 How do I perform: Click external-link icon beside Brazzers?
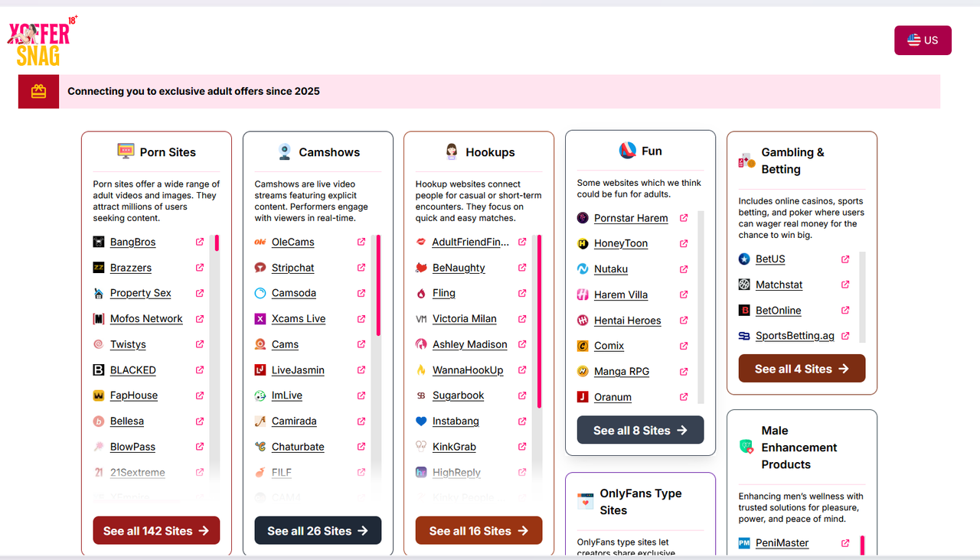coord(200,268)
